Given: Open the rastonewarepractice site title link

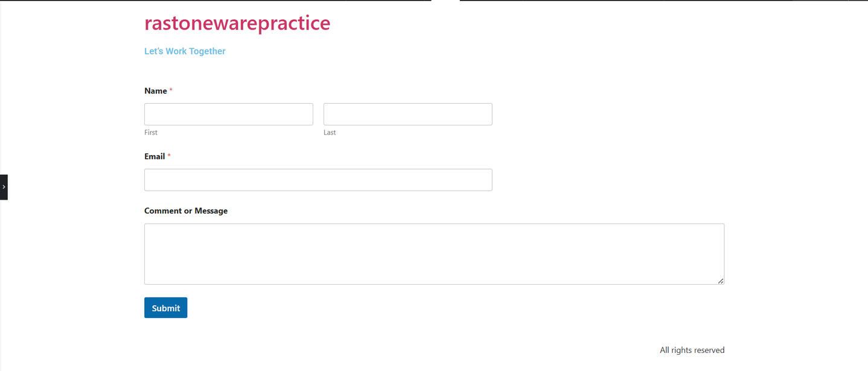Looking at the screenshot, I should (x=237, y=23).
